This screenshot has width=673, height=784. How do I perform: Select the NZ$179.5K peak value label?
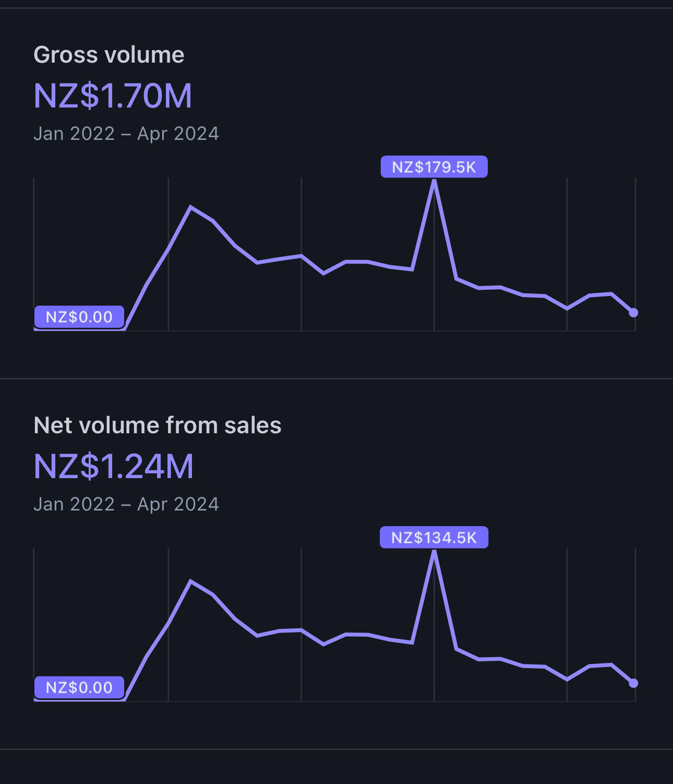point(434,167)
